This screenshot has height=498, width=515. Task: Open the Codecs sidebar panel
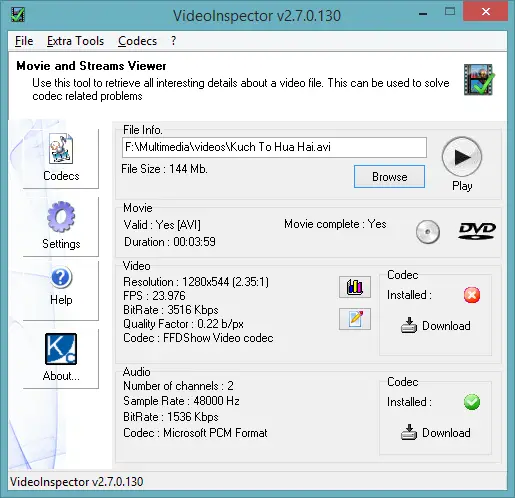pyautogui.click(x=61, y=158)
